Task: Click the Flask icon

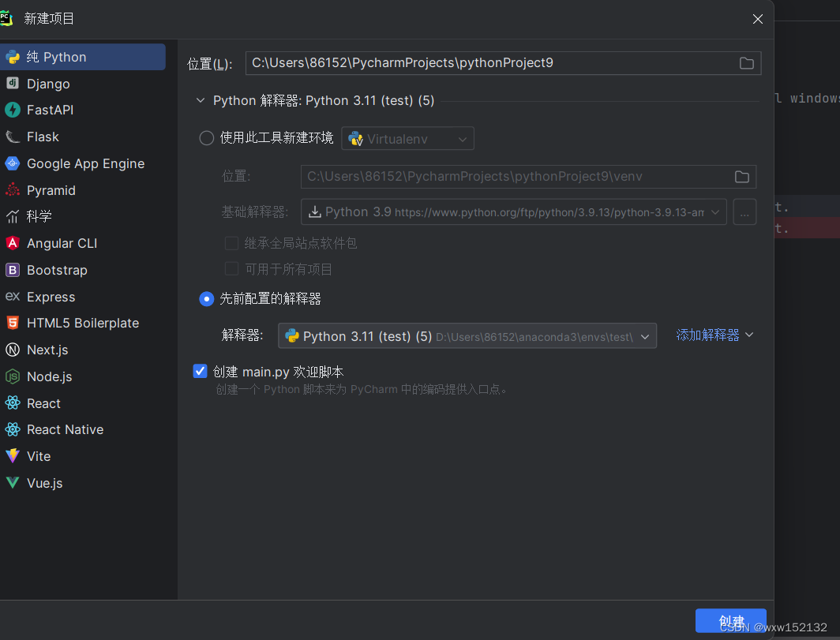Action: 13,137
